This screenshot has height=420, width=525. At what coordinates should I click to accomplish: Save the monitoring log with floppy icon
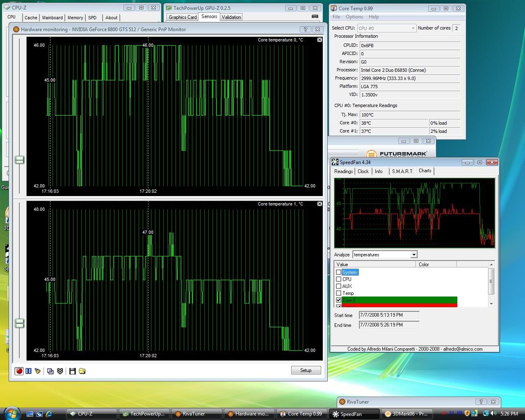73,371
